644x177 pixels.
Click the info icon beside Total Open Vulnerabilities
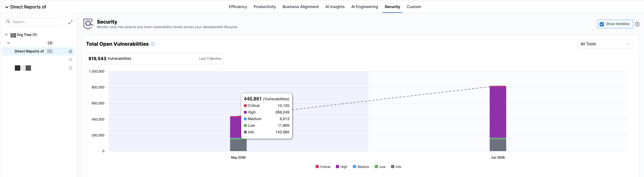153,44
